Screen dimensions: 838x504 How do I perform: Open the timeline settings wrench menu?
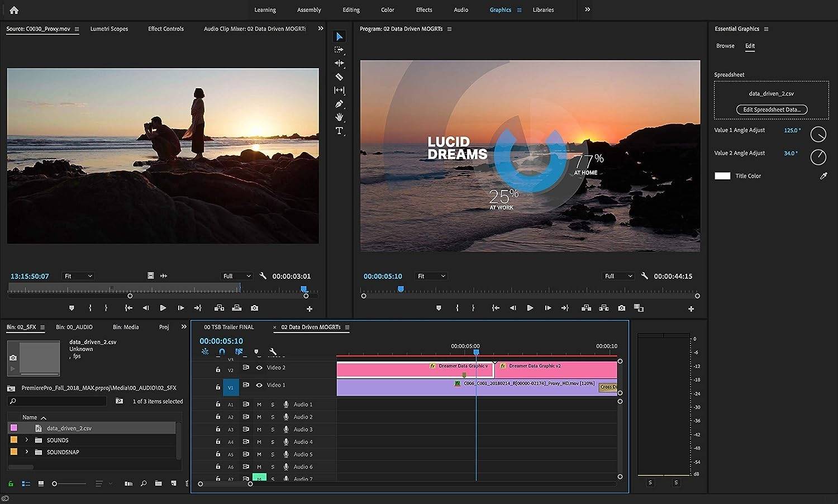tap(273, 351)
